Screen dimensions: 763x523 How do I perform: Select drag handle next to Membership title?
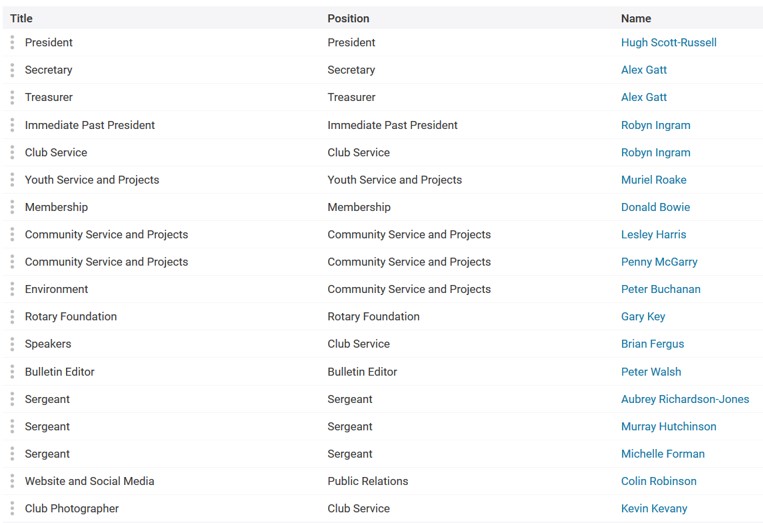(12, 207)
